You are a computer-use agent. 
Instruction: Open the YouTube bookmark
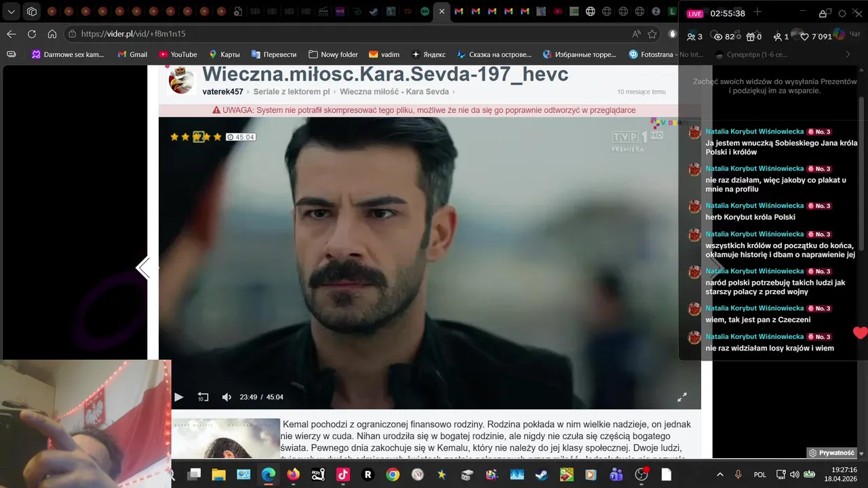[178, 54]
